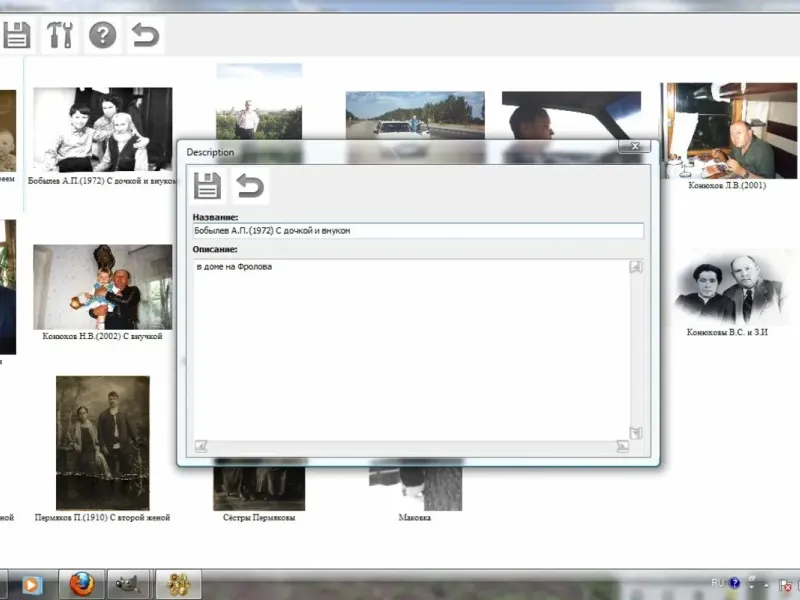Click the horizontal scrollbar right arrow
Screen dimensions: 800x600
(622, 446)
